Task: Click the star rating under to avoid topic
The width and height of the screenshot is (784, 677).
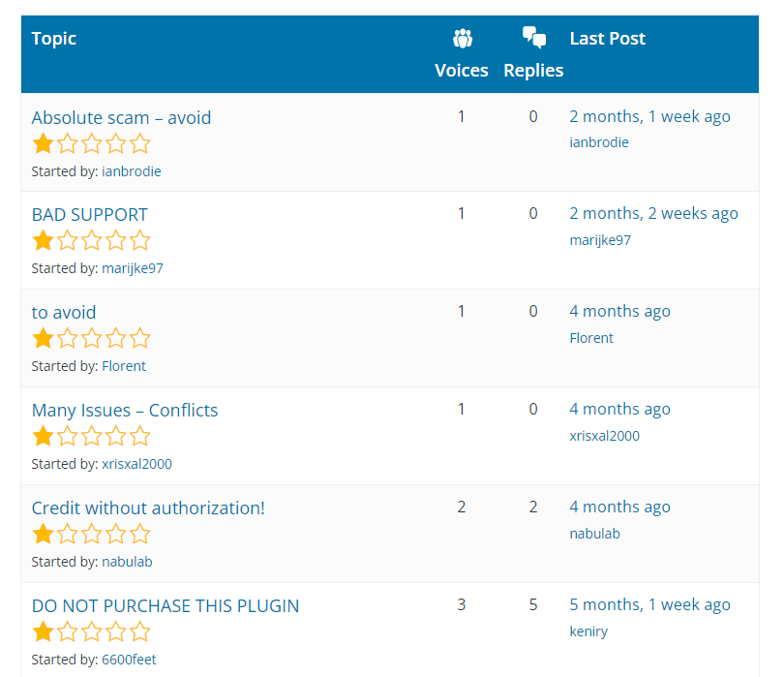Action: tap(91, 338)
